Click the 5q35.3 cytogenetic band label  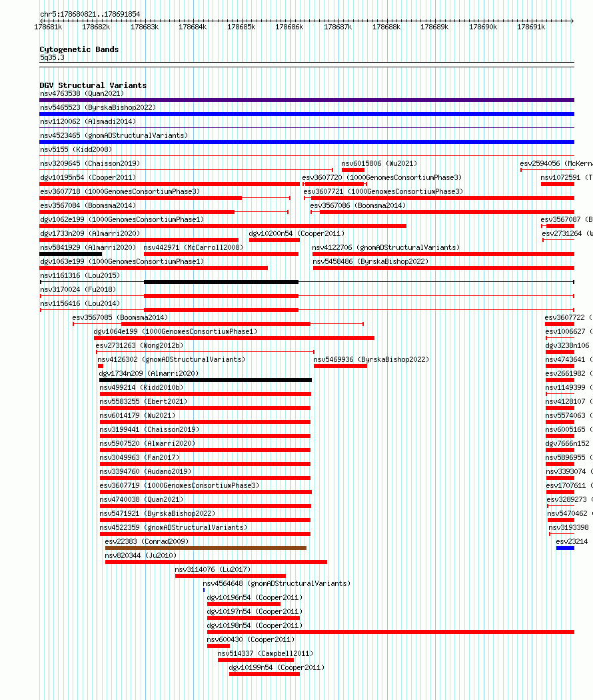click(x=52, y=57)
